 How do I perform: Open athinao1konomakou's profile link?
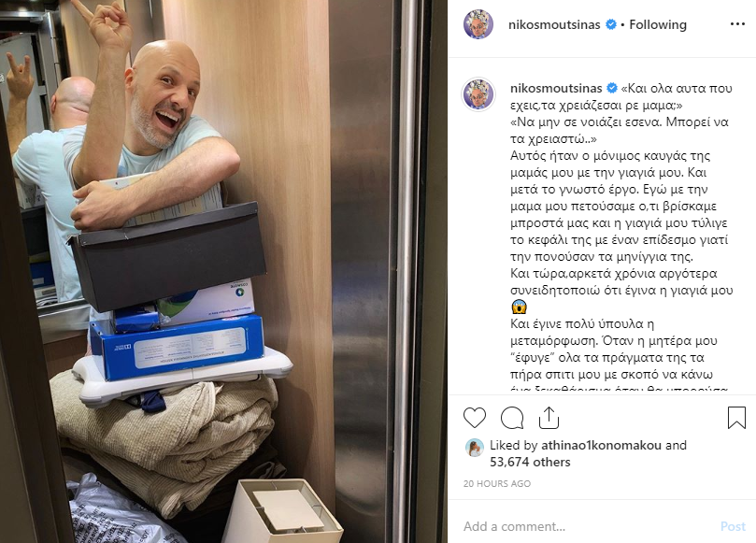click(601, 445)
